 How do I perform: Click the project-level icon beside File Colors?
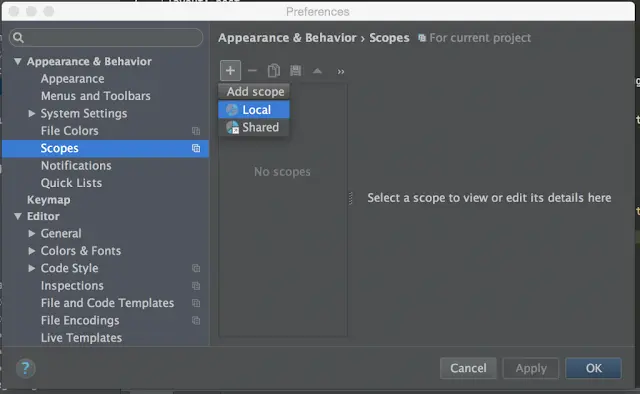click(x=196, y=131)
